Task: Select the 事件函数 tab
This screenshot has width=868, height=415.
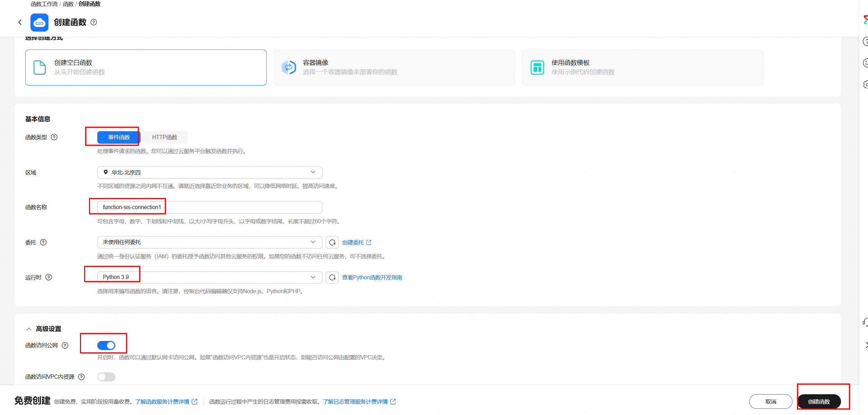Action: click(118, 137)
